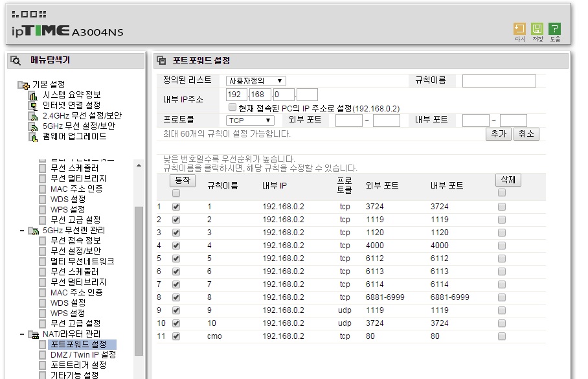Click the 추가 add button

click(x=499, y=134)
